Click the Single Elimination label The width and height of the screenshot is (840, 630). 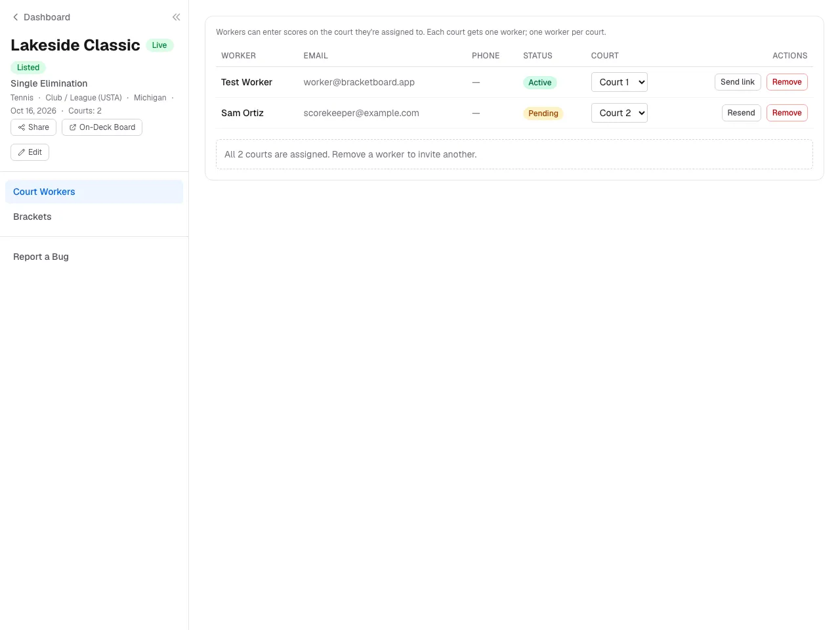pyautogui.click(x=49, y=83)
